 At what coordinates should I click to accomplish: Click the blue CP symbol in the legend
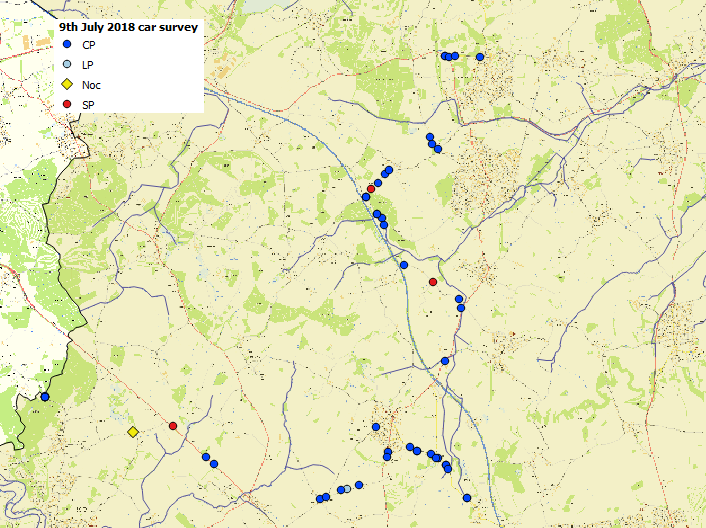[67, 44]
